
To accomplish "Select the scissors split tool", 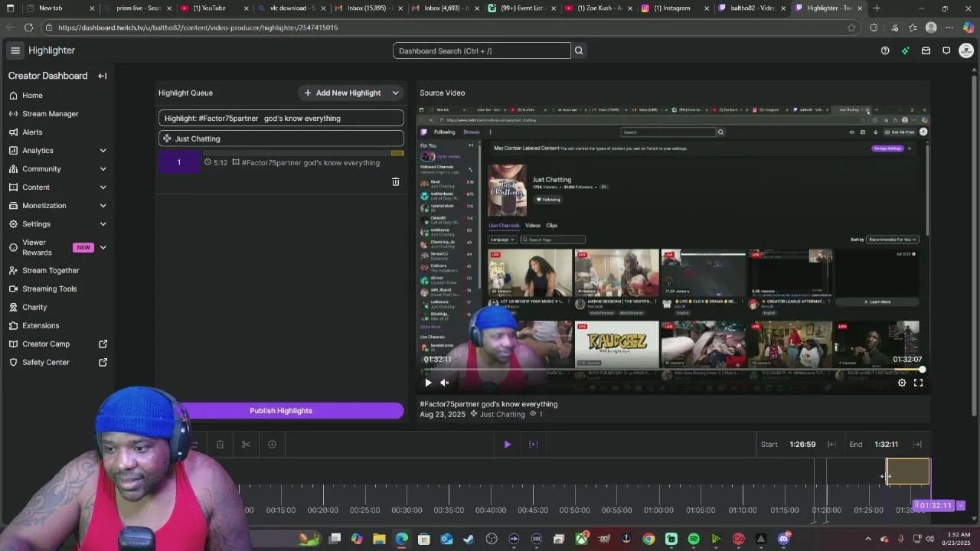I will coord(246,444).
